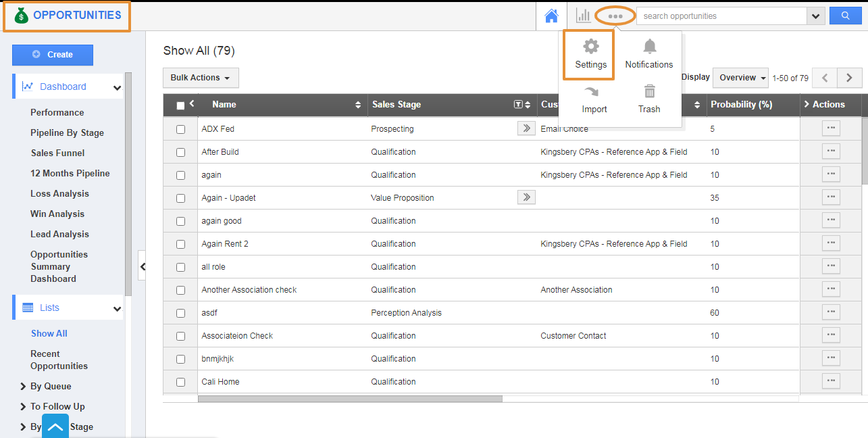
Task: Open Pipeline By Stage dashboard
Action: [67, 132]
